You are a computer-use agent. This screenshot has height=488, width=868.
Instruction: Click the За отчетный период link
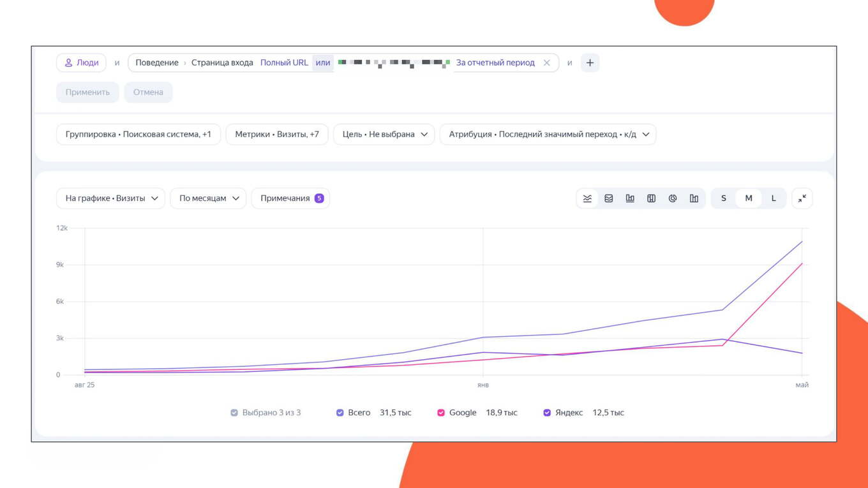(495, 63)
